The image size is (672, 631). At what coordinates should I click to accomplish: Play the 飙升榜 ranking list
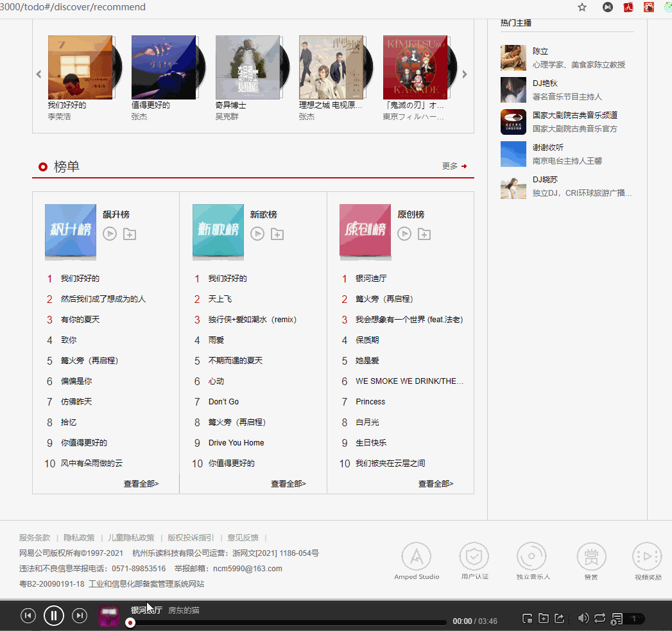109,234
